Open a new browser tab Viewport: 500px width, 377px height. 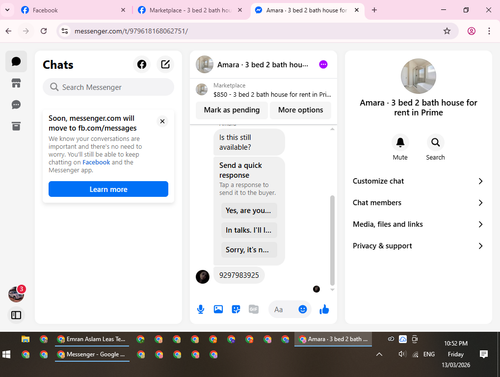point(374,10)
